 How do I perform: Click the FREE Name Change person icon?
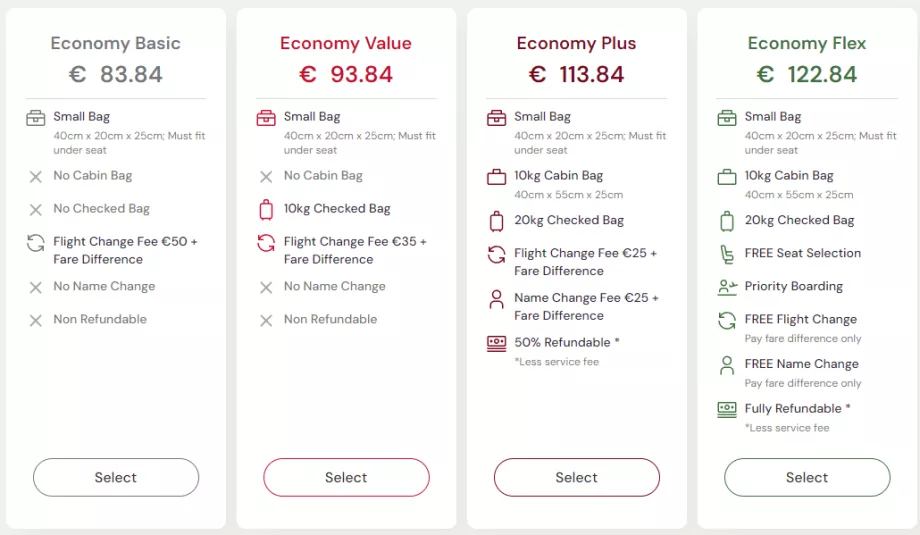[x=727, y=365]
